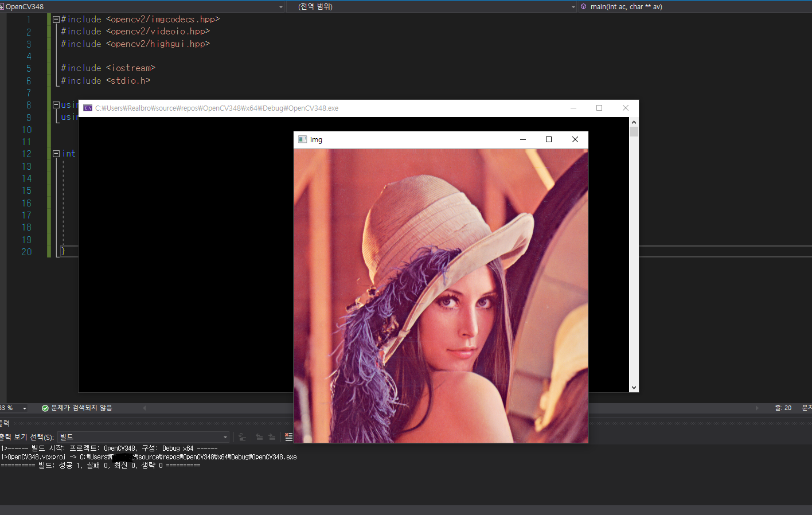Click the 문제가 검색되지 않음 status indicator

(77, 408)
